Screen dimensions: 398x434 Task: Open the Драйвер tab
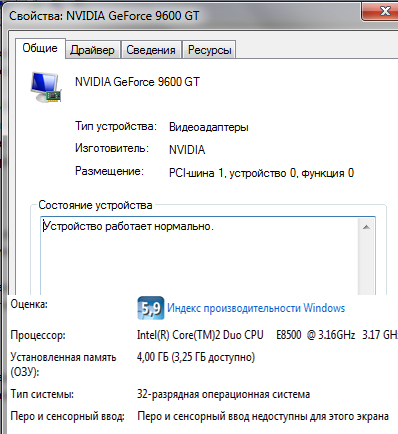click(92, 50)
